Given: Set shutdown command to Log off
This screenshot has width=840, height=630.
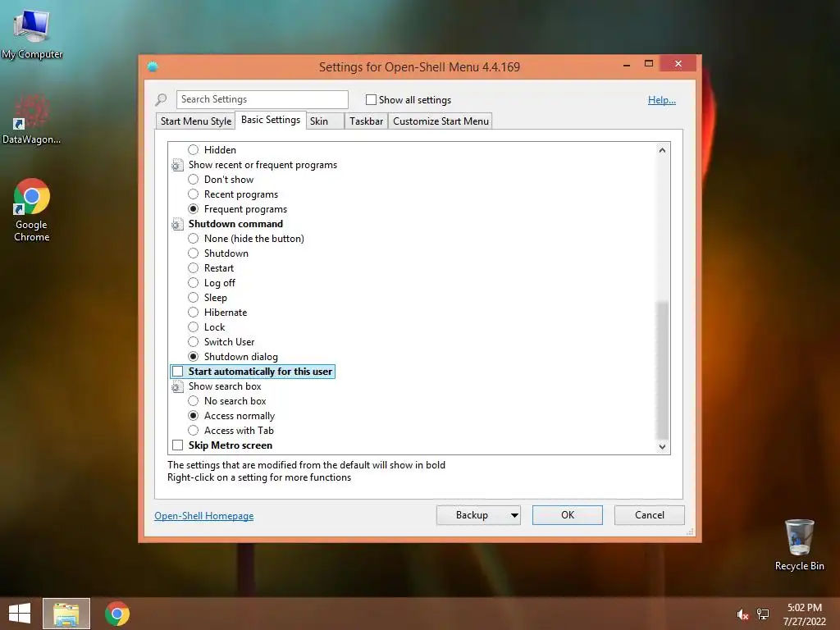Looking at the screenshot, I should [194, 283].
